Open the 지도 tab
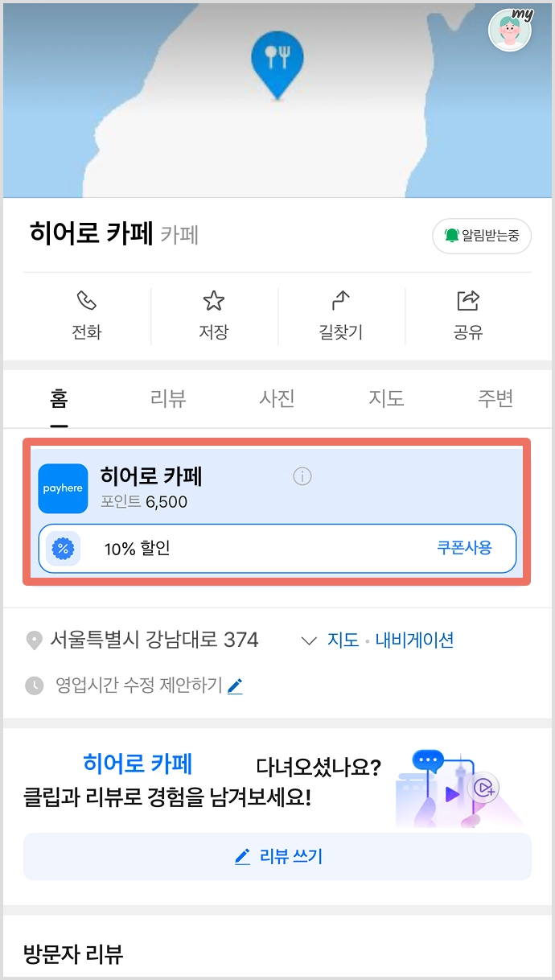Image resolution: width=555 pixels, height=980 pixels. (x=386, y=398)
